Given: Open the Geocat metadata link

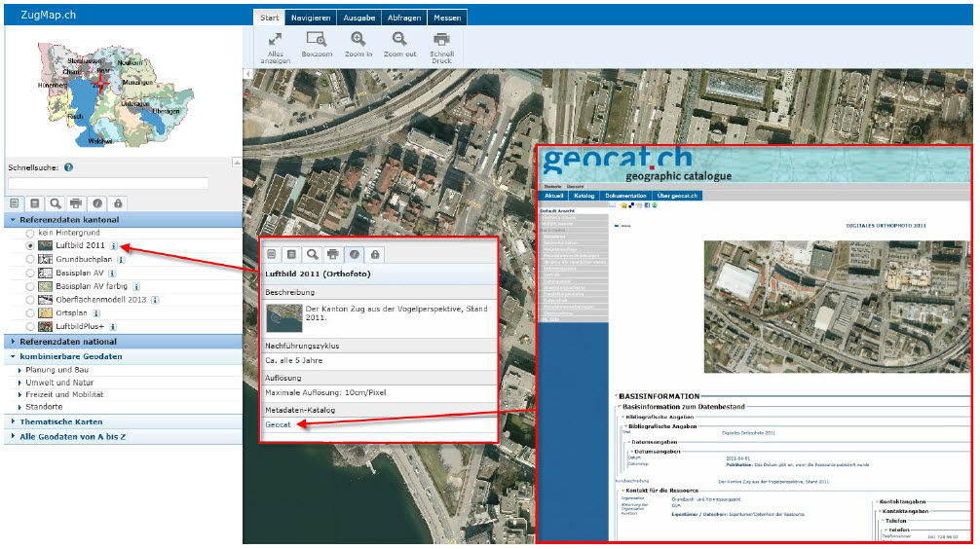Looking at the screenshot, I should point(278,425).
